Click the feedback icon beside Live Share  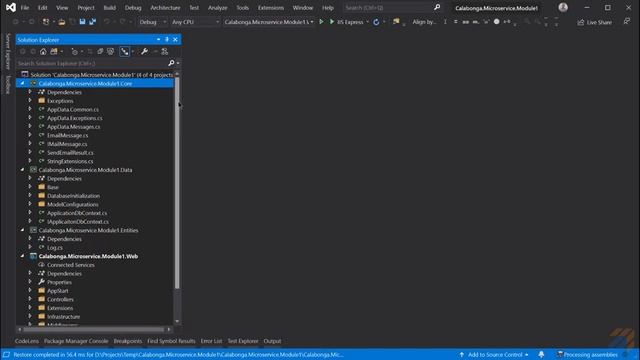pyautogui.click(x=627, y=22)
